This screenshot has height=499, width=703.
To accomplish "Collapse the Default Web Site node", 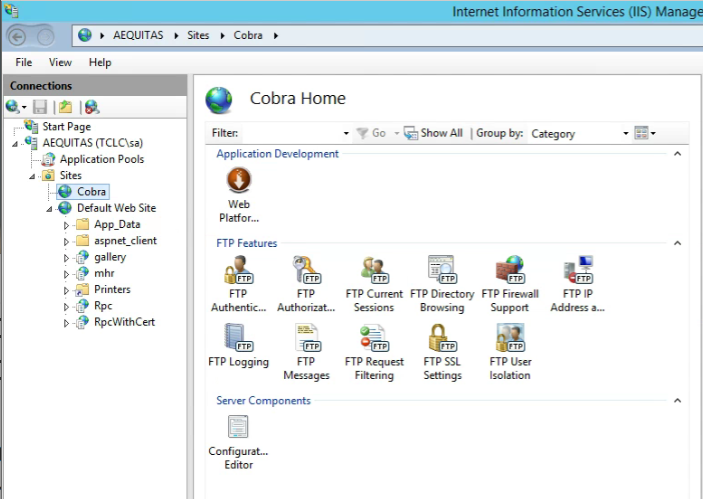I will click(49, 209).
